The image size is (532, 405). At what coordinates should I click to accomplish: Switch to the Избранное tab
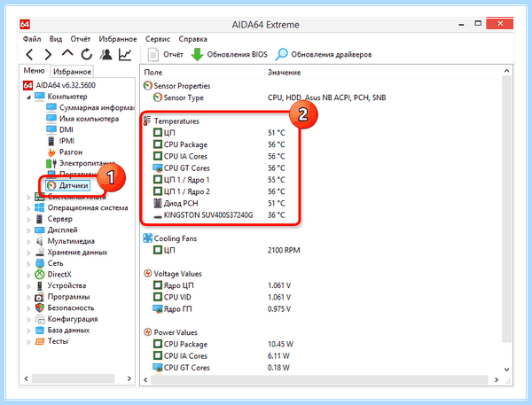click(72, 72)
